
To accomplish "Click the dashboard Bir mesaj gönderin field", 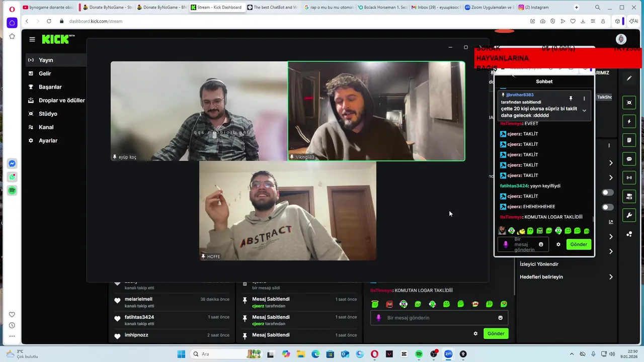I will click(439, 318).
